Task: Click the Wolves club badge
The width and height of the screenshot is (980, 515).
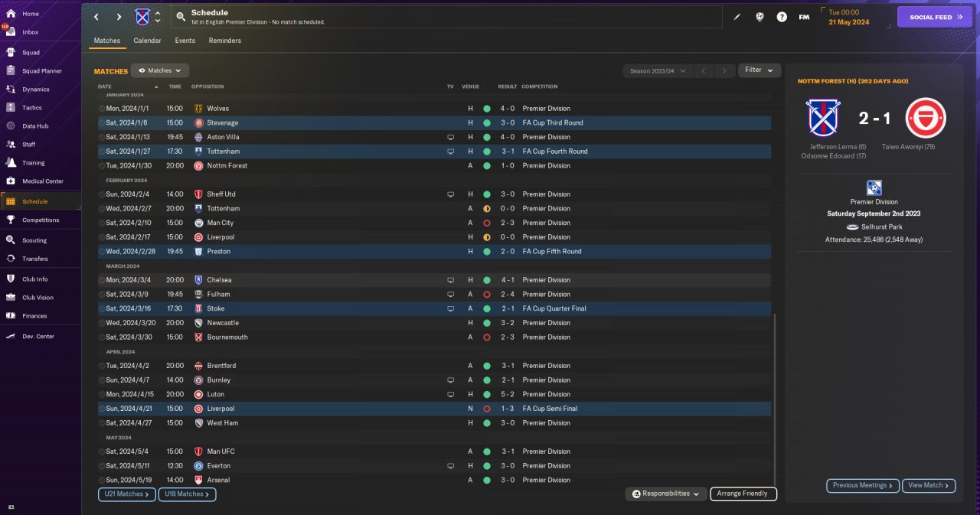Action: pos(199,109)
